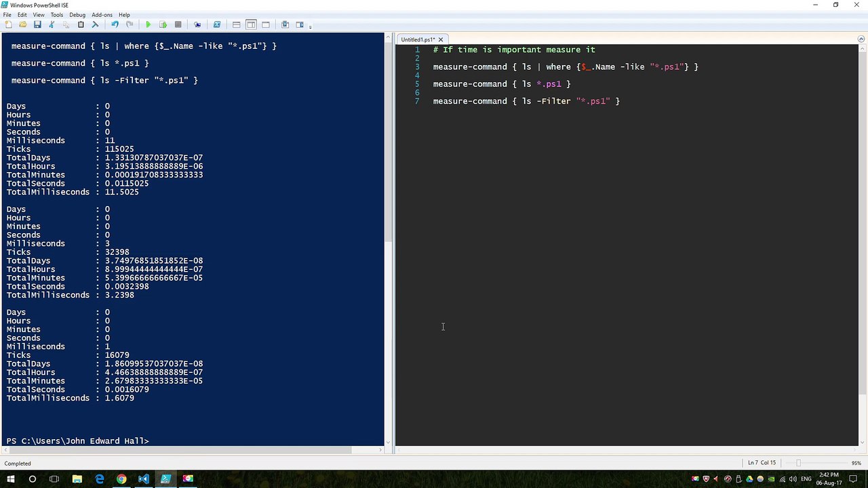Open a new remote PowerShell tab
Image resolution: width=868 pixels, height=488 pixels.
pos(197,24)
